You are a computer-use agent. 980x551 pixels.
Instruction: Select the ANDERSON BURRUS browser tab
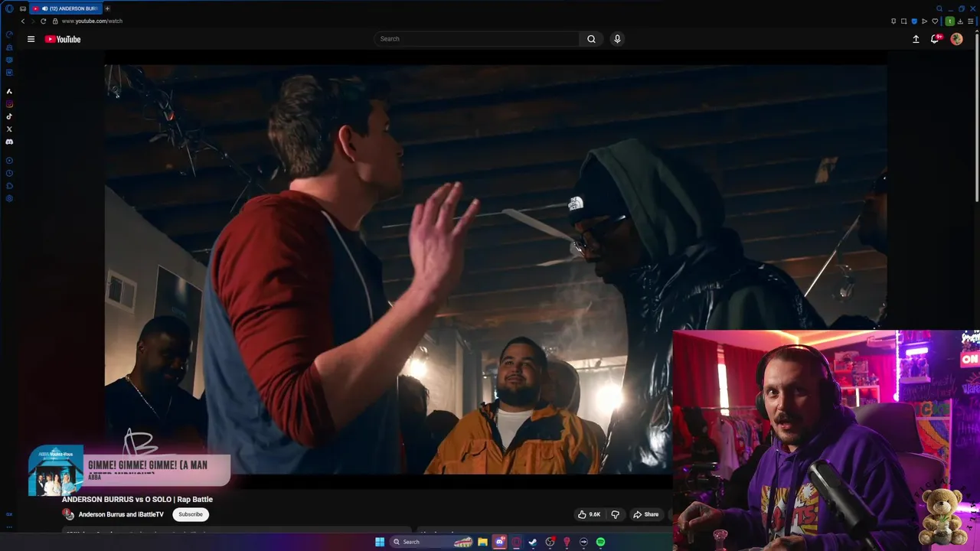coord(65,8)
